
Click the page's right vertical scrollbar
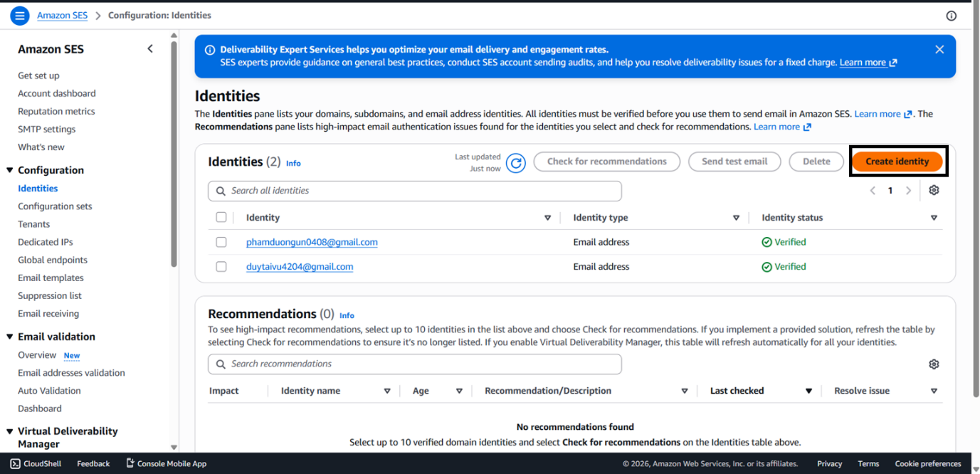tap(975, 199)
